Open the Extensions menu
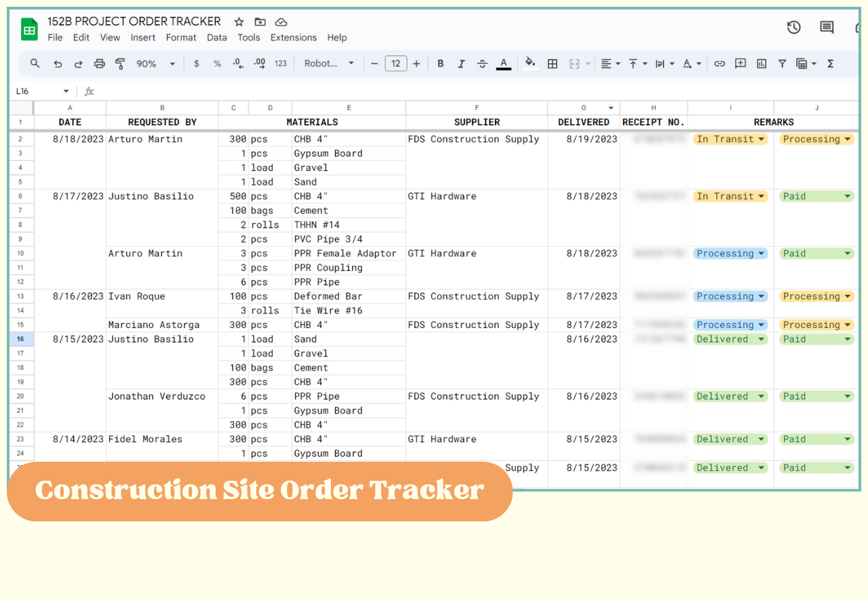The width and height of the screenshot is (868, 600). [294, 38]
